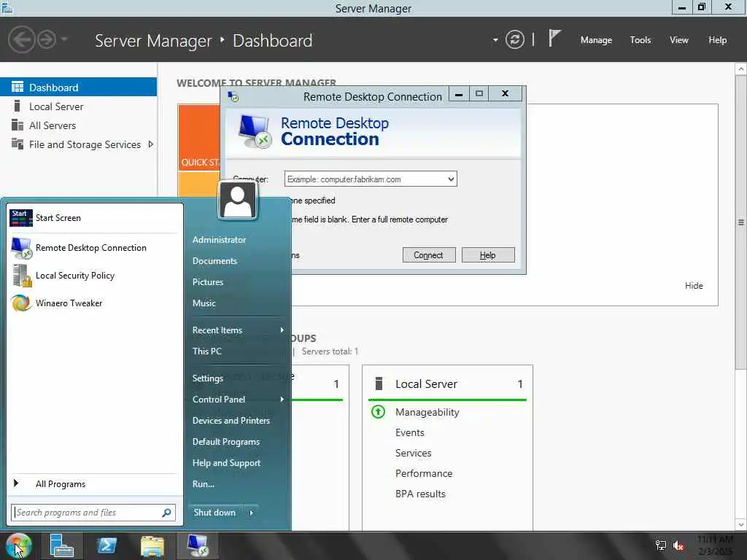
Task: Open Devices and Printers
Action: pyautogui.click(x=231, y=421)
